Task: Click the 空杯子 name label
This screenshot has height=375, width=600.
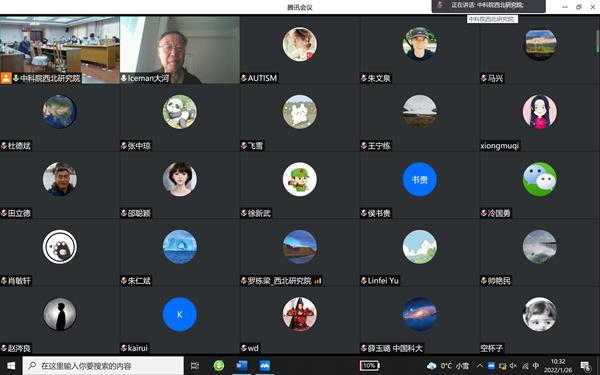Action: click(492, 348)
